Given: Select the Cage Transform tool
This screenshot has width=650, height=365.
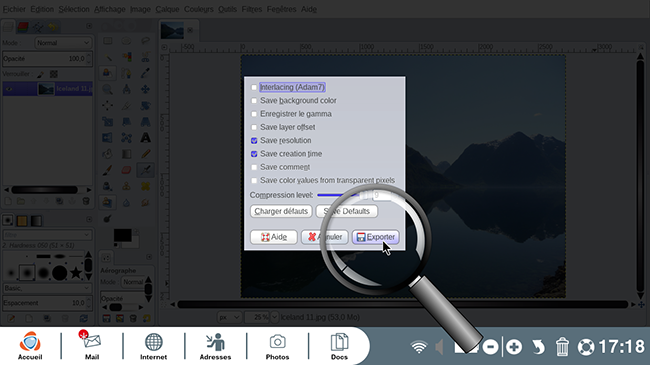Looking at the screenshot, I should click(126, 138).
